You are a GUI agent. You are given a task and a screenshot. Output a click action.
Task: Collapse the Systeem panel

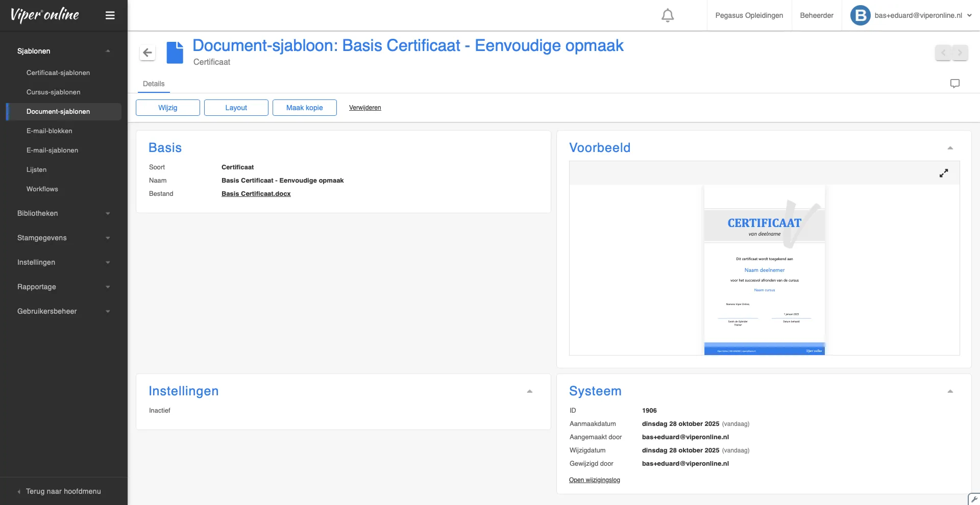coord(950,391)
